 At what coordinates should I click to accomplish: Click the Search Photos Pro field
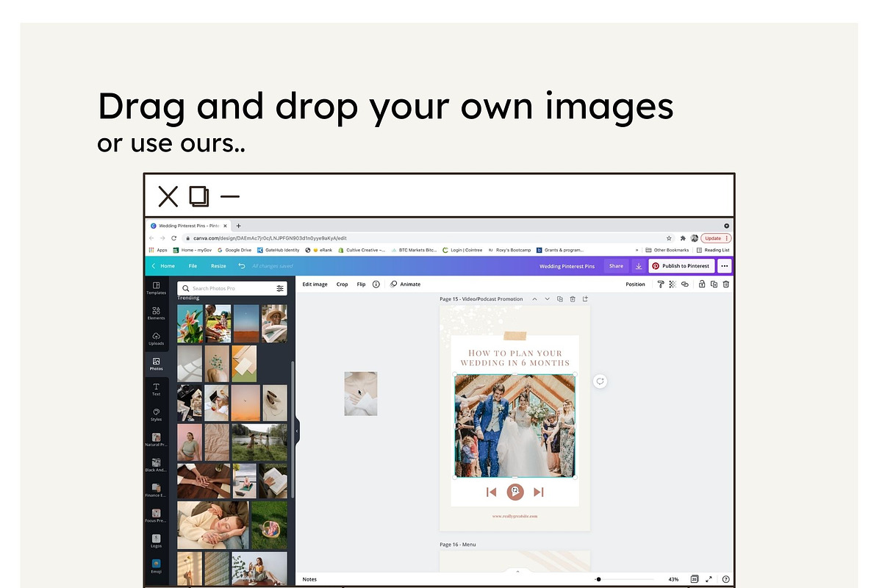pyautogui.click(x=232, y=288)
